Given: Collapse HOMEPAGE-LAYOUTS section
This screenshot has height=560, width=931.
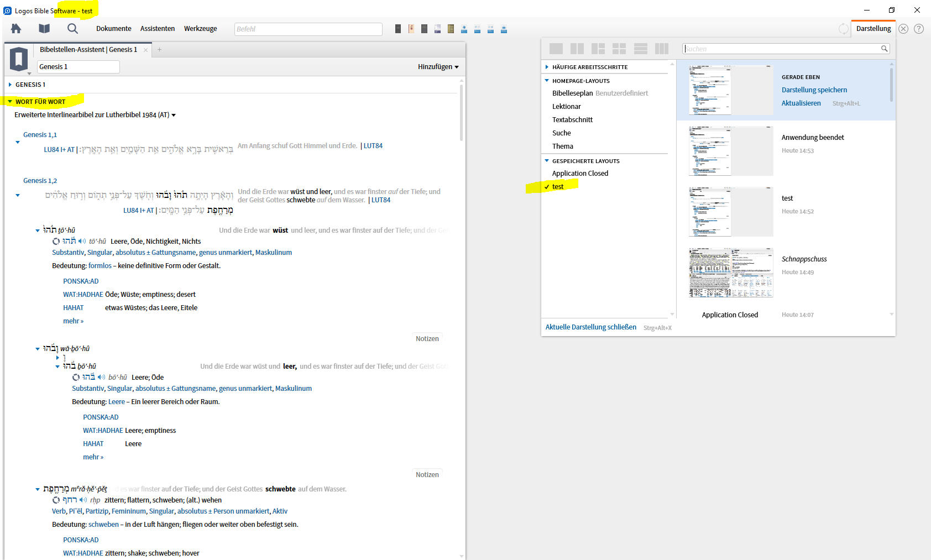Looking at the screenshot, I should click(x=547, y=81).
